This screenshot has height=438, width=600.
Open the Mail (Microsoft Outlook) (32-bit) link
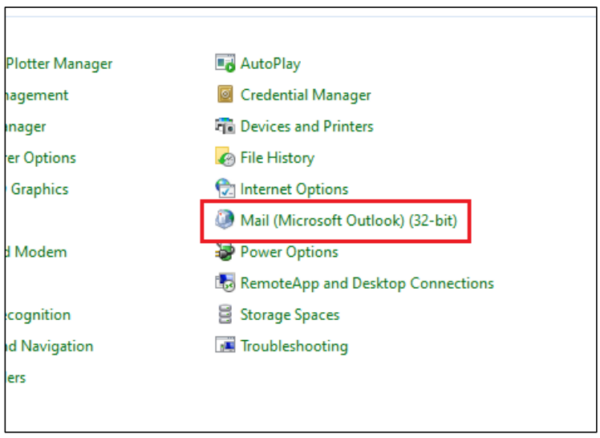(x=349, y=220)
